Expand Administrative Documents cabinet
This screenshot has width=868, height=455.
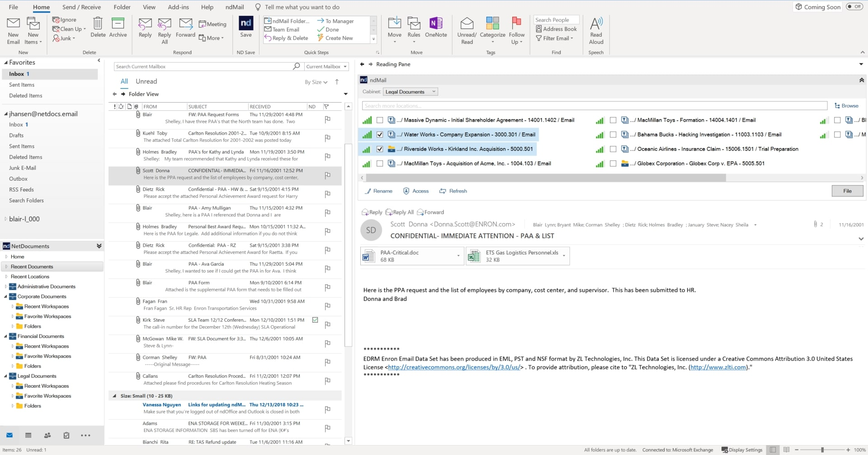(x=5, y=287)
